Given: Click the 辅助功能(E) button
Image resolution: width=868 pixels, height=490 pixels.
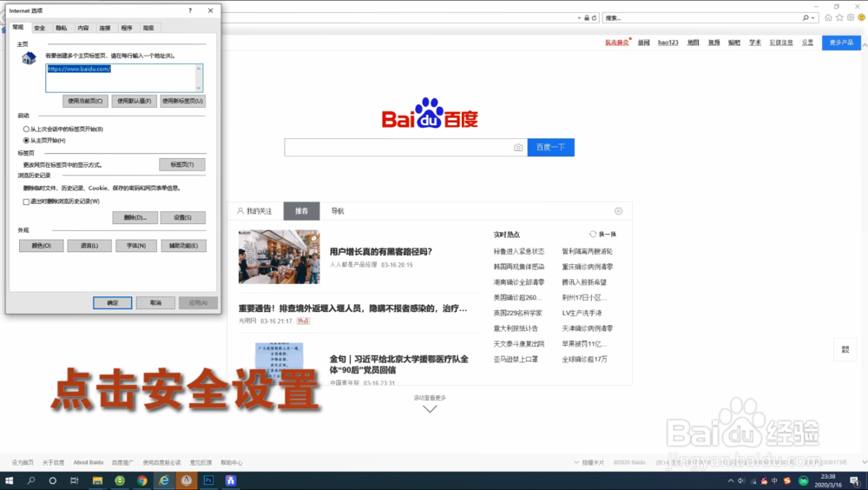Looking at the screenshot, I should 184,246.
